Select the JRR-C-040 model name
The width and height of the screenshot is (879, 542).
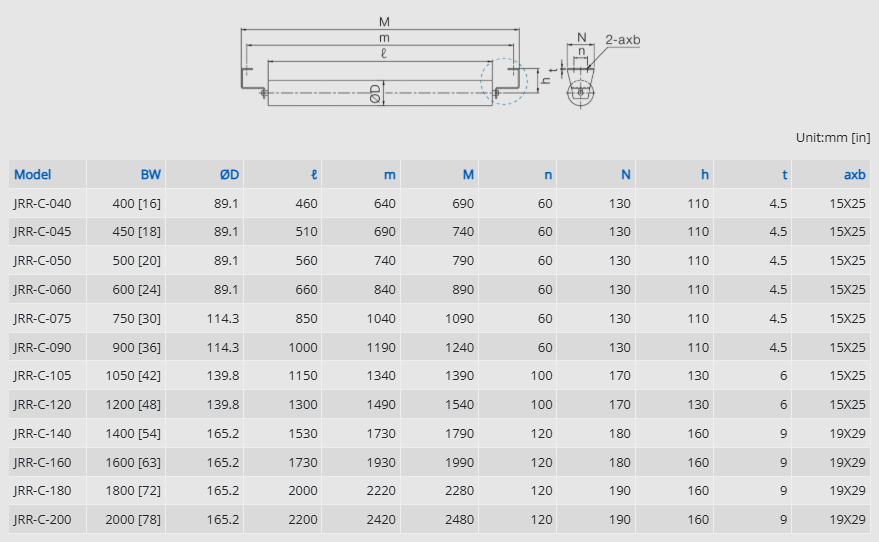coord(43,203)
